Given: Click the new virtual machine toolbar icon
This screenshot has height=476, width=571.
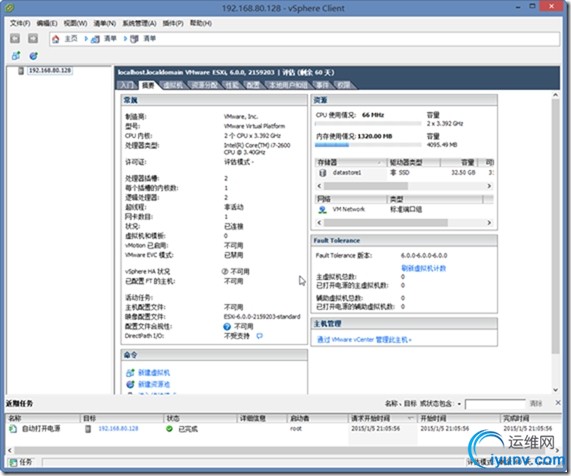Looking at the screenshot, I should click(x=16, y=56).
